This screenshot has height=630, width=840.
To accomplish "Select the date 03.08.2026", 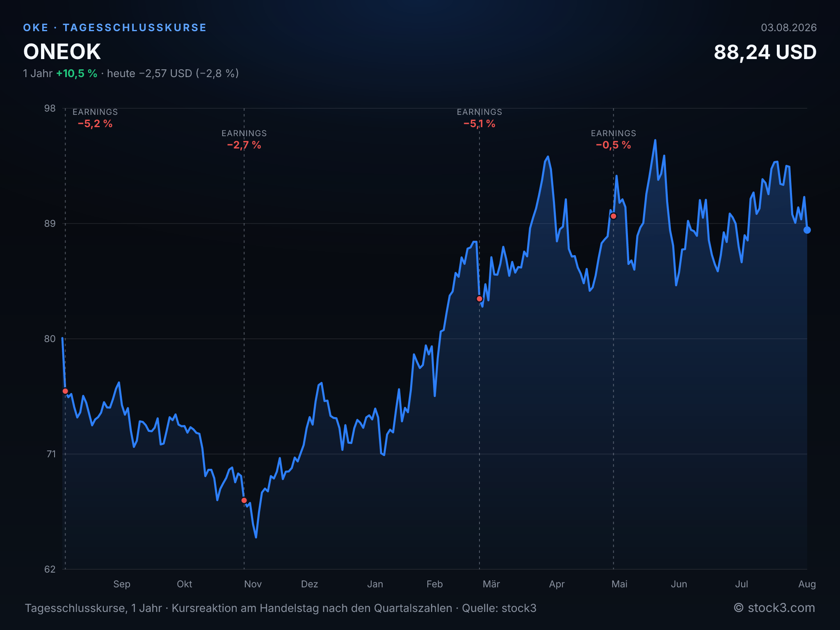I will click(789, 27).
